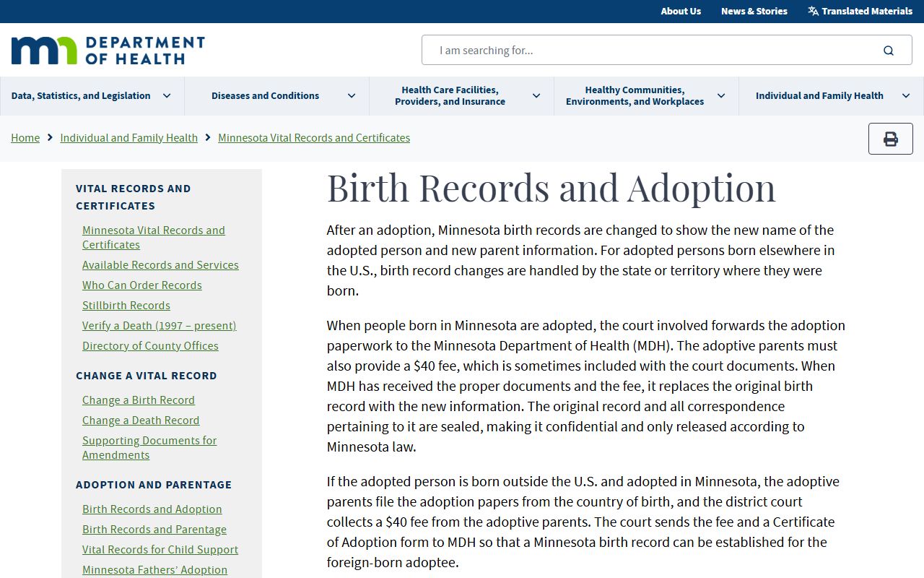The height and width of the screenshot is (578, 924).
Task: Open Healthy Communities, Environments, and Workplaces menu
Action: (x=635, y=95)
